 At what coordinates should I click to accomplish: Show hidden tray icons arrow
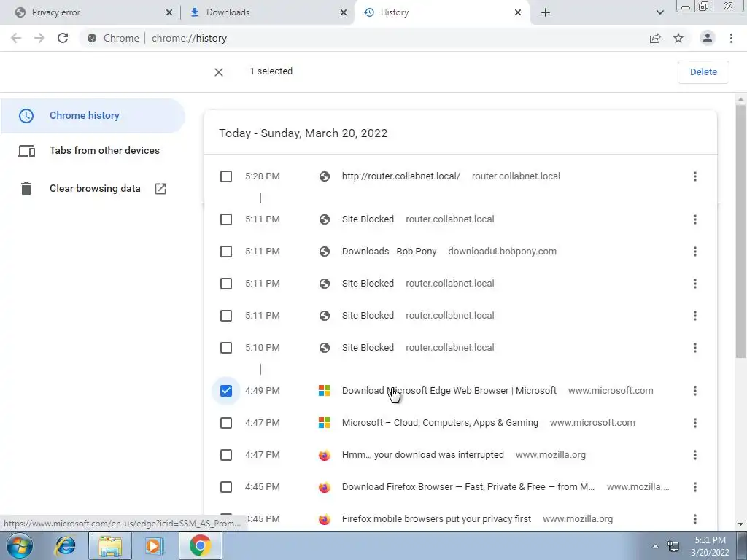(655, 546)
